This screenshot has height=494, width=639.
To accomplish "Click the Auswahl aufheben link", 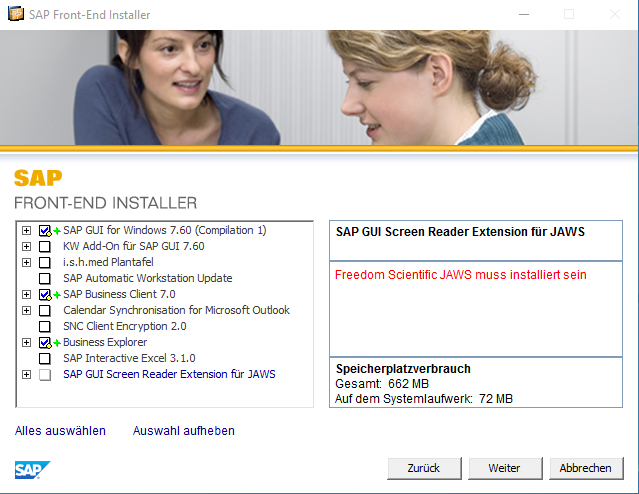I will [184, 431].
